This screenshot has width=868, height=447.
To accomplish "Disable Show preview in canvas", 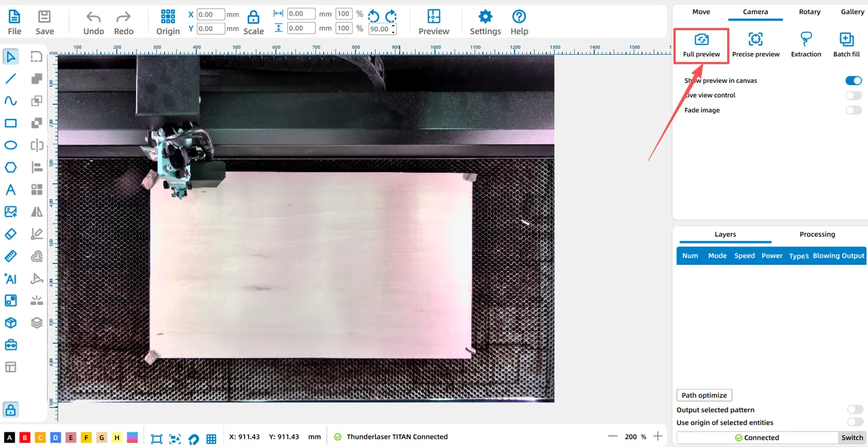I will click(x=853, y=81).
